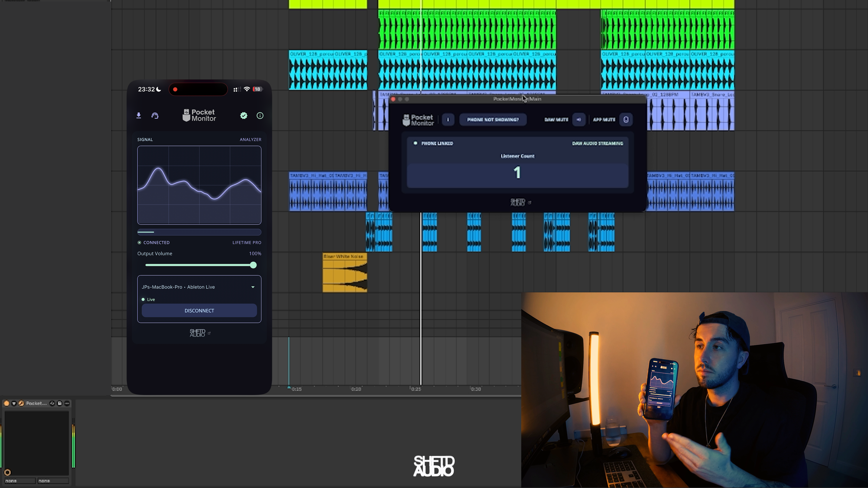Viewport: 868px width, 488px height.
Task: Click the 0:15 marker on timeline ruler
Action: [297, 389]
